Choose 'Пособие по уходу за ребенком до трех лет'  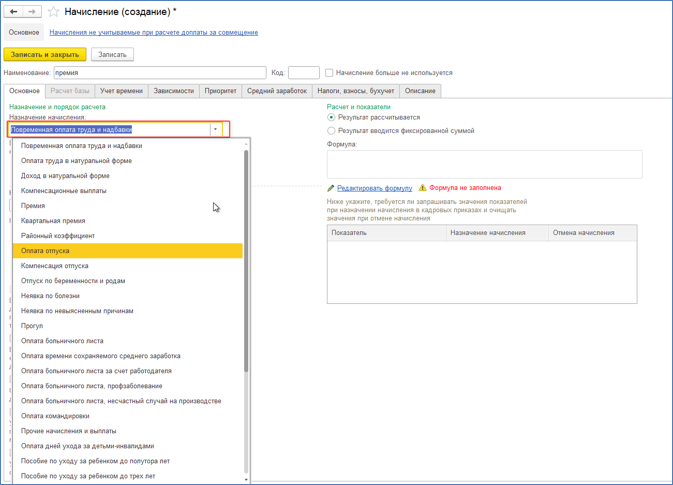(x=128, y=476)
